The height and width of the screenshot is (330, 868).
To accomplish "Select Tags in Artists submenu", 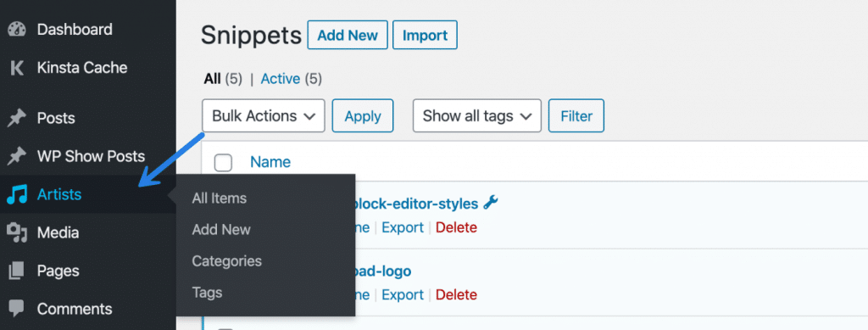I will click(207, 293).
